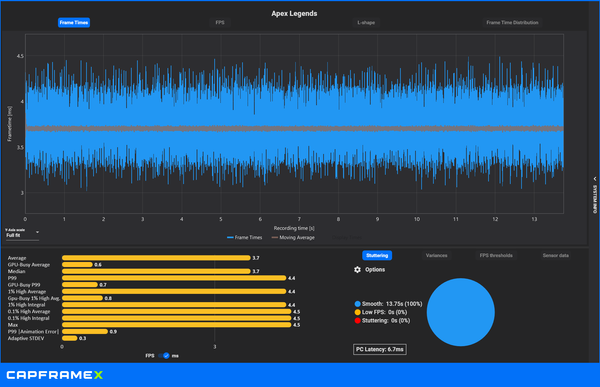Click the PC Latency 6.7ms box
Viewport: 600px width, 387px height.
(x=380, y=349)
